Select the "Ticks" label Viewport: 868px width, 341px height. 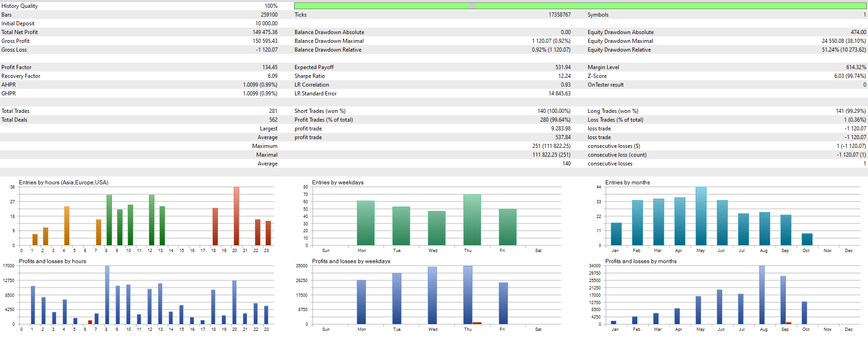[x=301, y=15]
